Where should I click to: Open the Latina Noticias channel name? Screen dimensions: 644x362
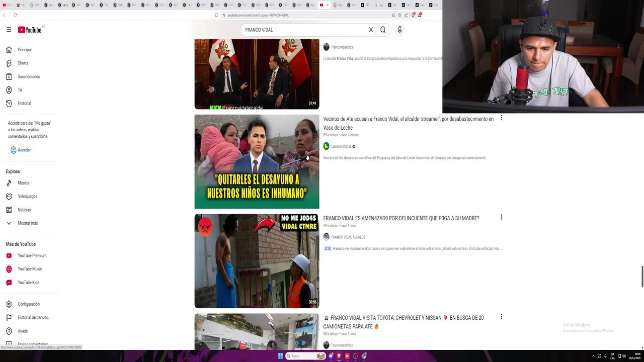[341, 146]
